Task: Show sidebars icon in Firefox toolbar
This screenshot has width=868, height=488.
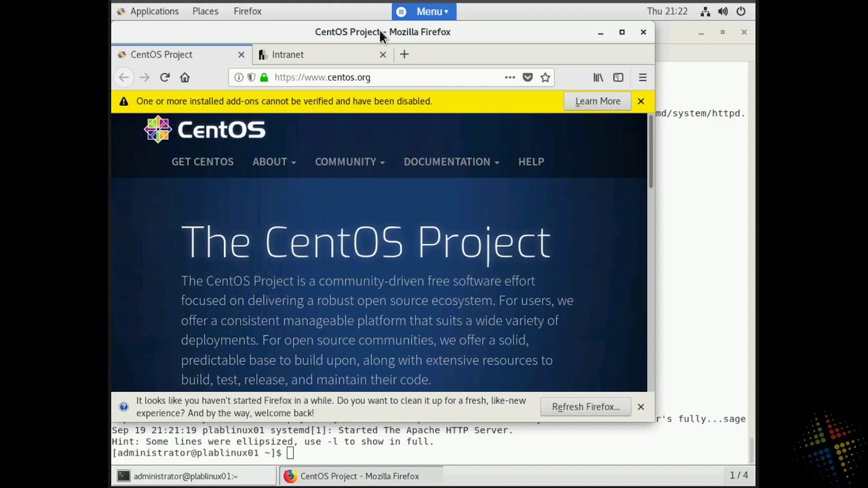Action: tap(618, 77)
